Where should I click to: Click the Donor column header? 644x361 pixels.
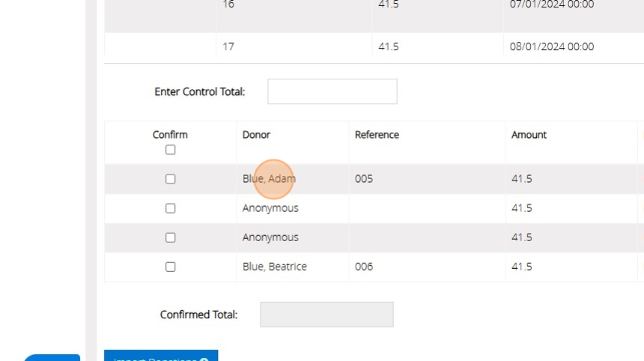pos(256,135)
